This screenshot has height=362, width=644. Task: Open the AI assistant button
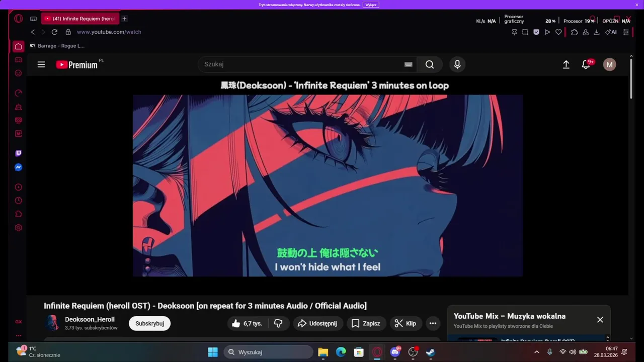click(611, 32)
